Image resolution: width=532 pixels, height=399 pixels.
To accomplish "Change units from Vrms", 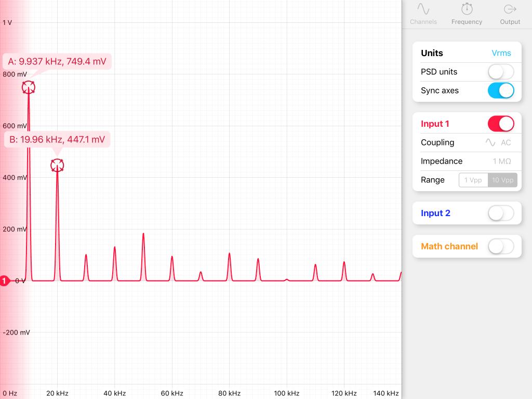I will click(x=501, y=53).
